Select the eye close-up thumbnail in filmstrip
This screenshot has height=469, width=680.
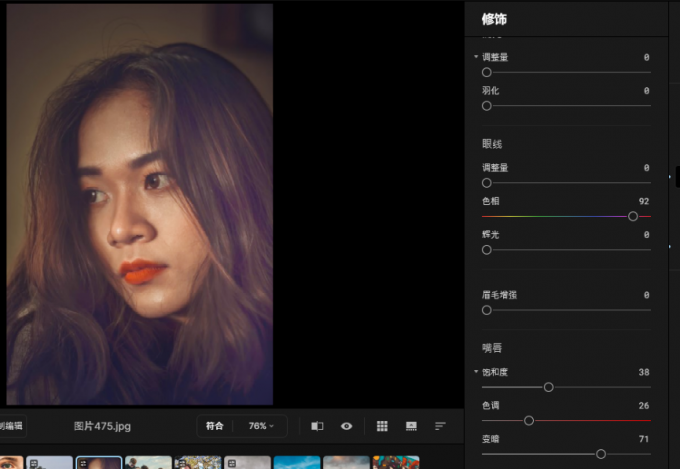(11, 462)
